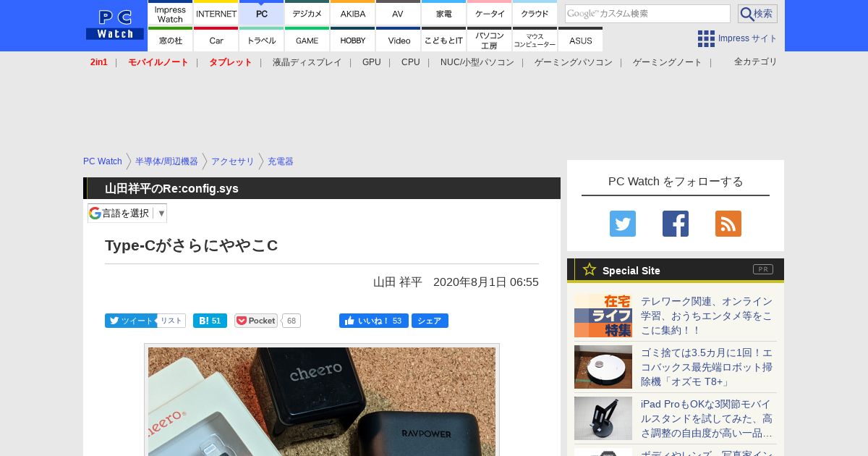Open the こどもとIT site tab
This screenshot has width=868, height=456.
point(443,39)
